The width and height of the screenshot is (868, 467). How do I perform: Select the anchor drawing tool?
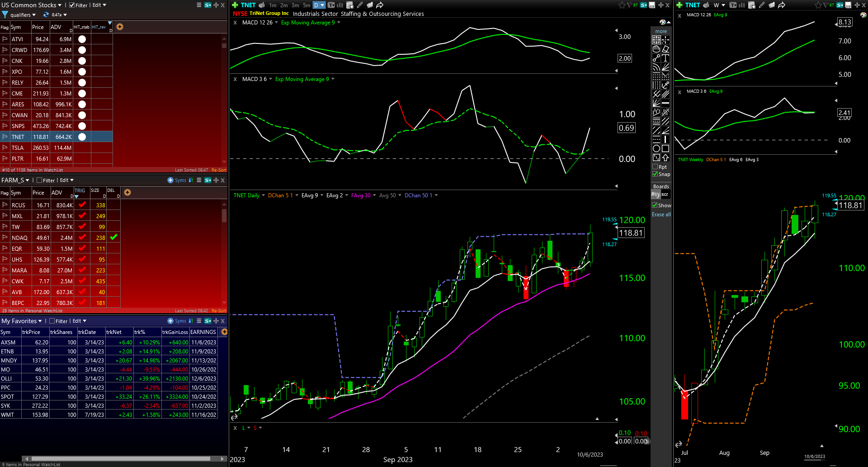click(665, 85)
